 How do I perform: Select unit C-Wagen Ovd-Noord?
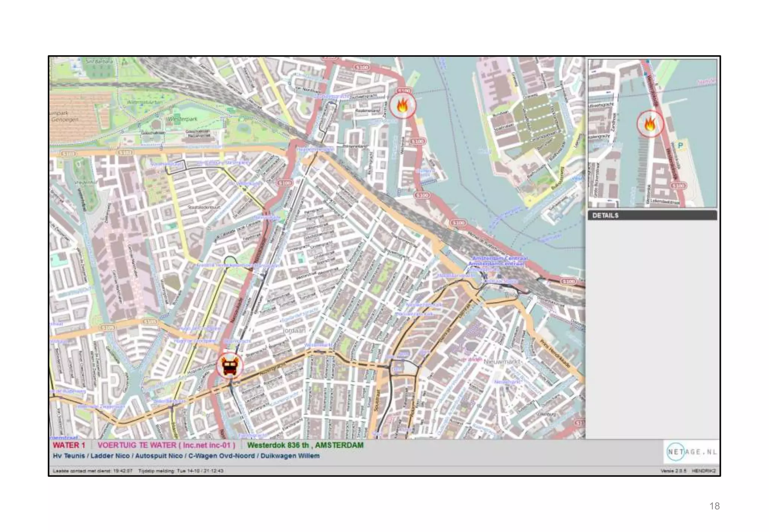pyautogui.click(x=221, y=456)
